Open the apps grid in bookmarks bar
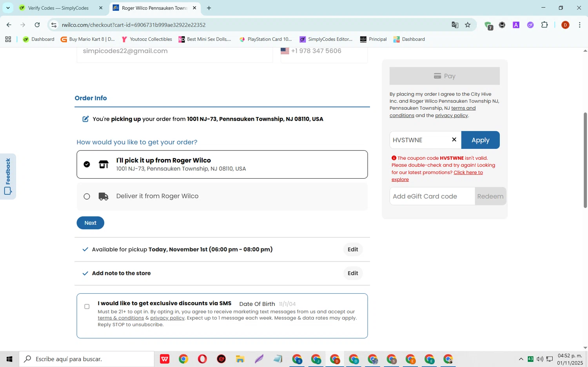This screenshot has height=367, width=588. (x=8, y=39)
